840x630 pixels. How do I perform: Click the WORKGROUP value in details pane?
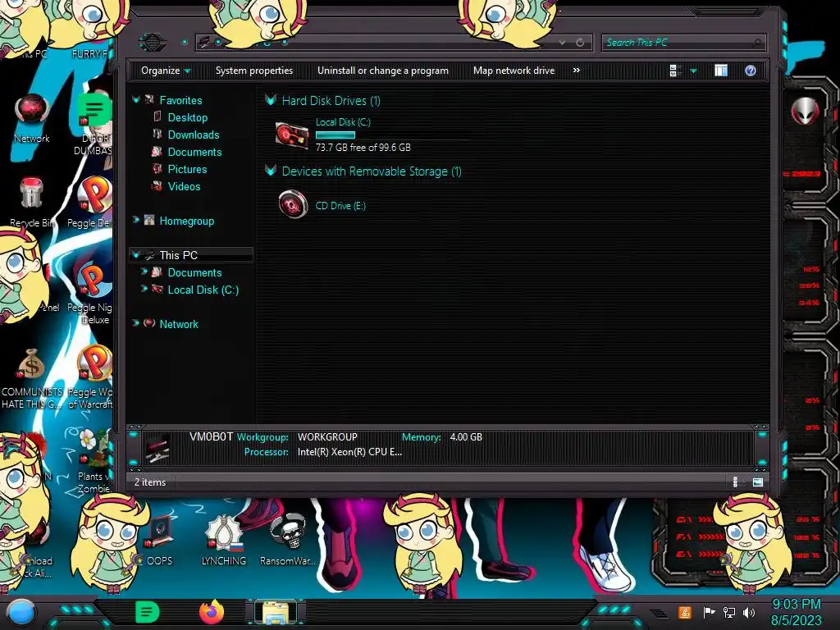327,437
